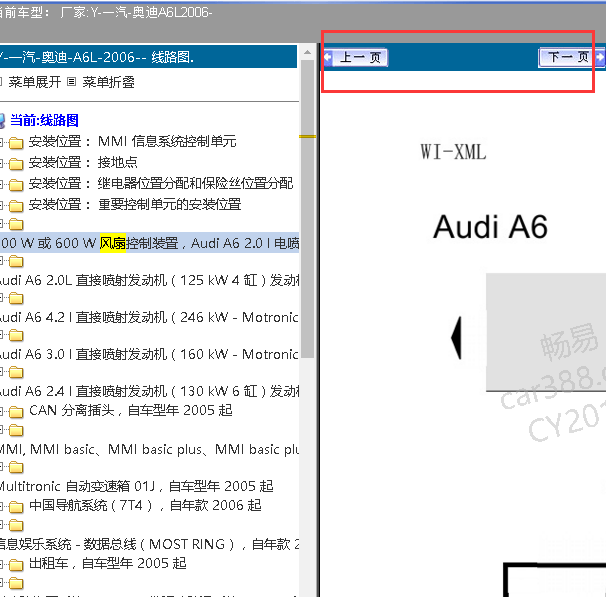
Task: Select the 600 W 风扇控制装置 row
Action: 150,243
